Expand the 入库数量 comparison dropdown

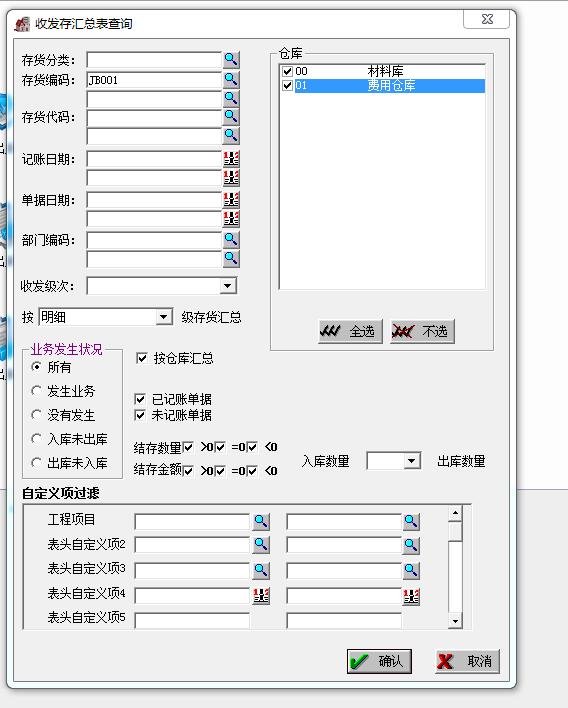[x=411, y=461]
